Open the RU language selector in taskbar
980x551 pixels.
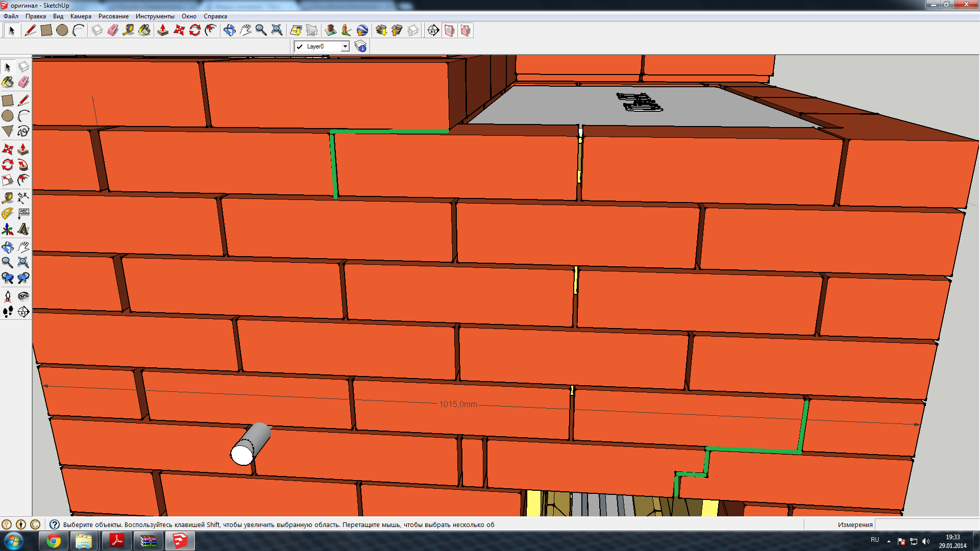875,540
